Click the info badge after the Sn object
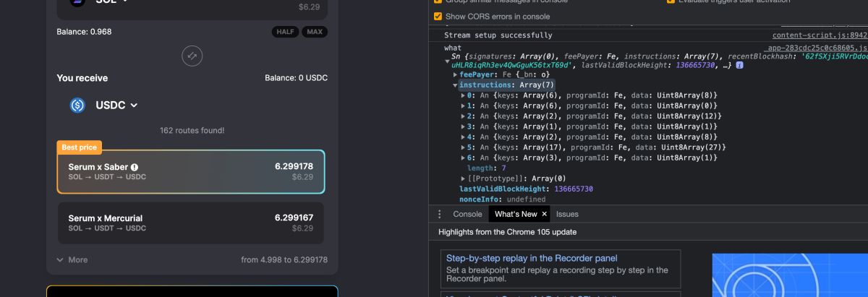 tap(740, 65)
